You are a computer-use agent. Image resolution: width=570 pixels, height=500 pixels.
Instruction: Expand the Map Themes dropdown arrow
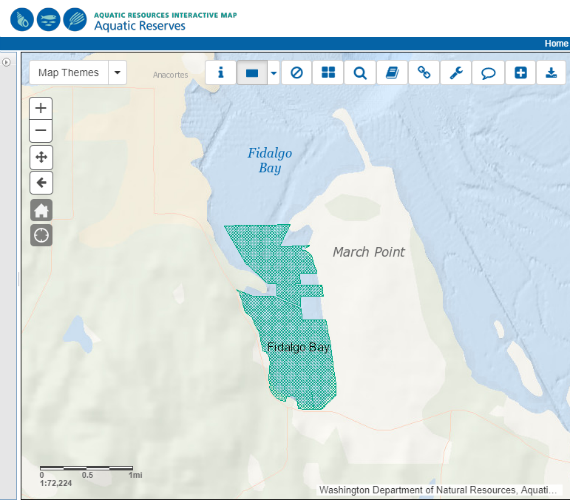coord(117,72)
